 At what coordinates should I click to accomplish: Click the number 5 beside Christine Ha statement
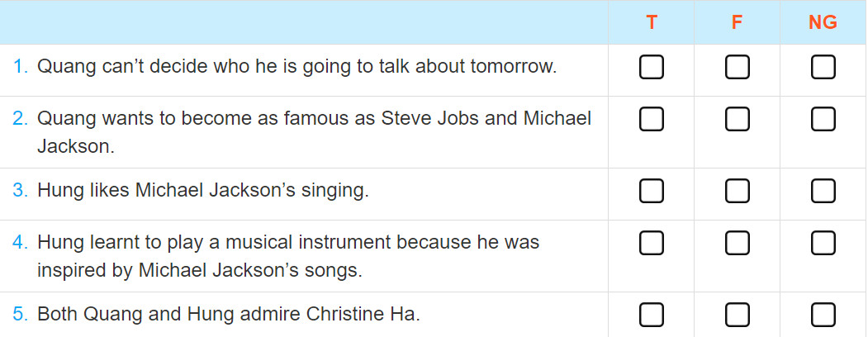(x=19, y=315)
